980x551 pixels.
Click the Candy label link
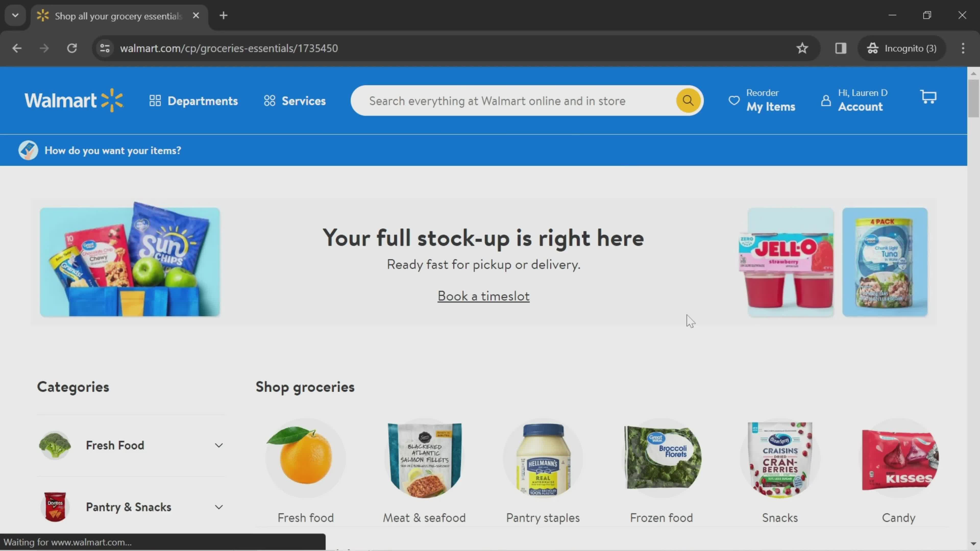(x=899, y=518)
